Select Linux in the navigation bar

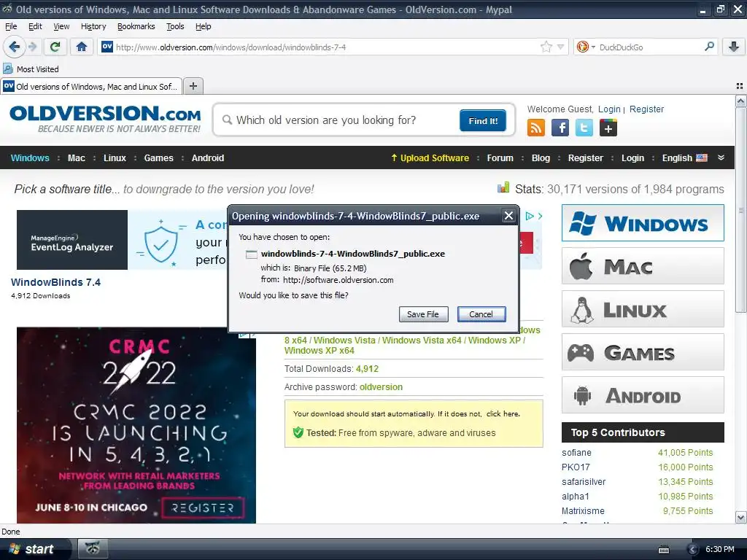click(115, 158)
